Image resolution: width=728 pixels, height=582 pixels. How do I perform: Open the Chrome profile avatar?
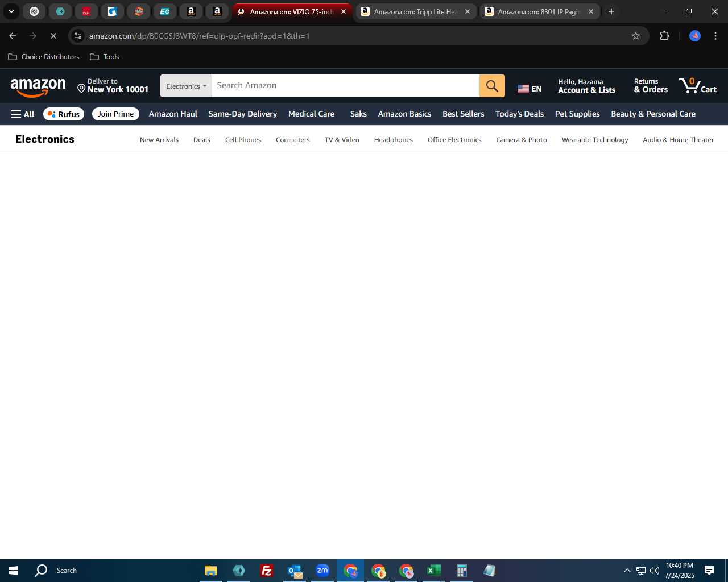coord(695,36)
